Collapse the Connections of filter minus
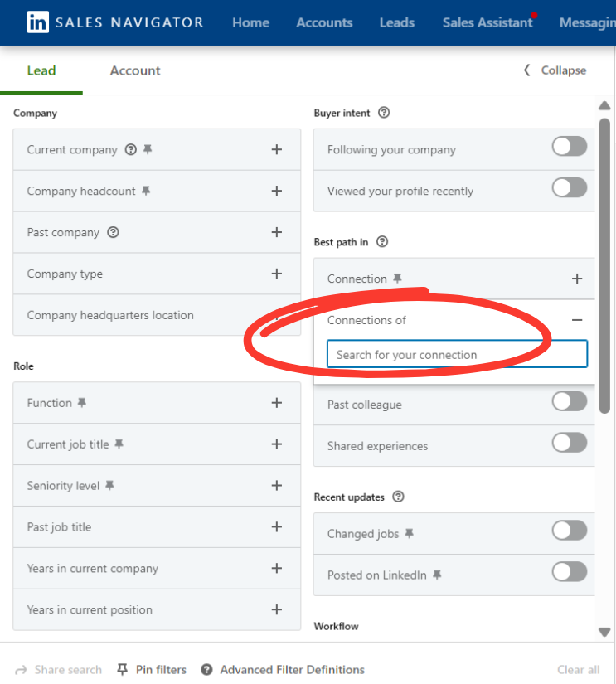The image size is (616, 684). (577, 320)
